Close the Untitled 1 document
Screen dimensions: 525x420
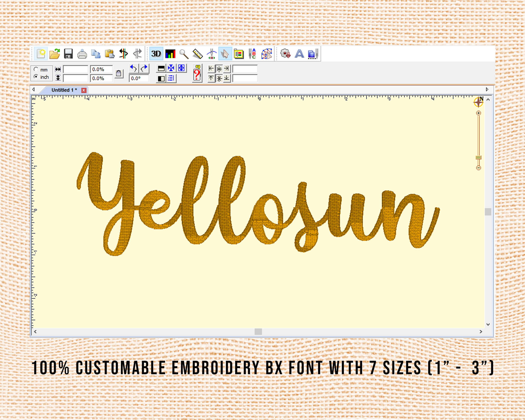84,90
